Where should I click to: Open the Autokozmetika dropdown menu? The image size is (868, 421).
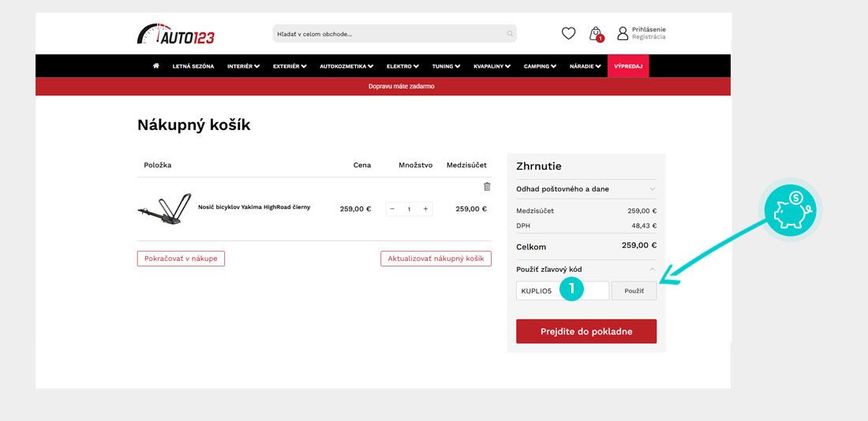click(346, 66)
